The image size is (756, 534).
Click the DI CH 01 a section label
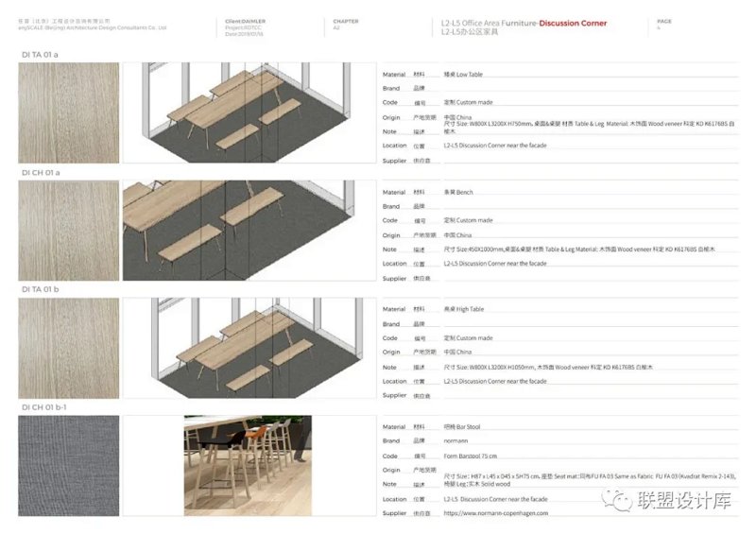40,173
